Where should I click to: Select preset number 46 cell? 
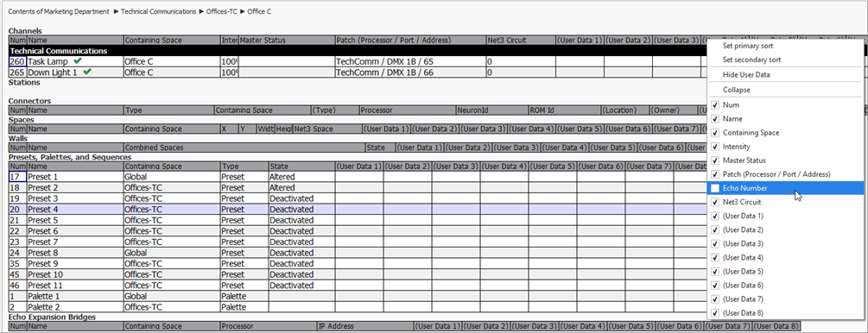tap(18, 286)
